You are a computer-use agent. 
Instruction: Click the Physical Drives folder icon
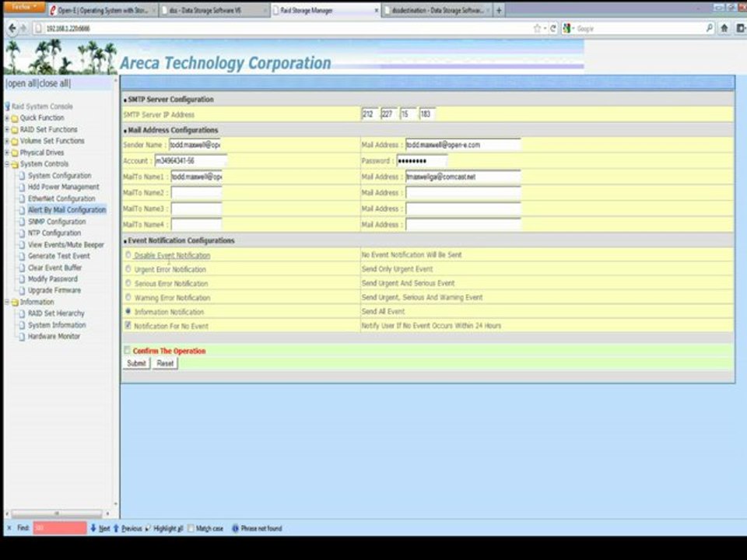pyautogui.click(x=15, y=153)
